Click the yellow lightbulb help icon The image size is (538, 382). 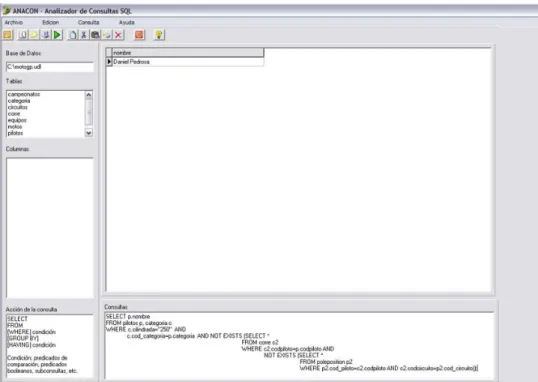point(159,35)
